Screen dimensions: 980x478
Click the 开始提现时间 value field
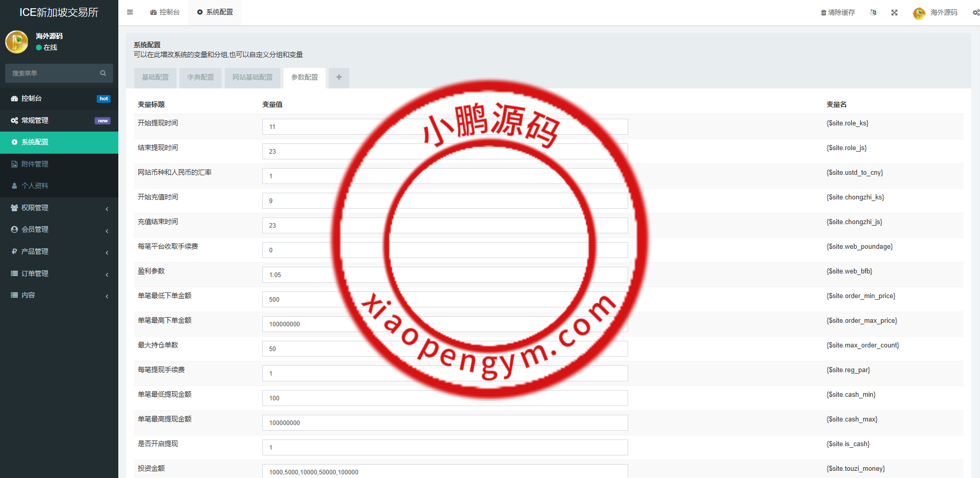(444, 127)
